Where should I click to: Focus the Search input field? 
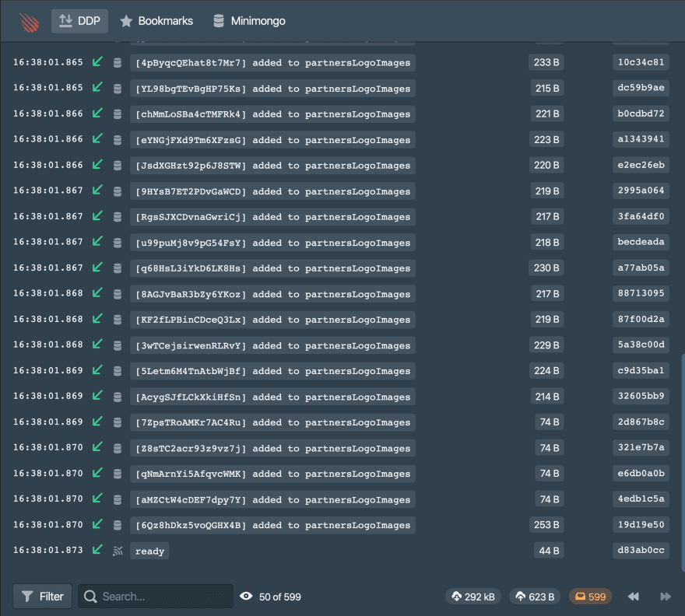(156, 597)
